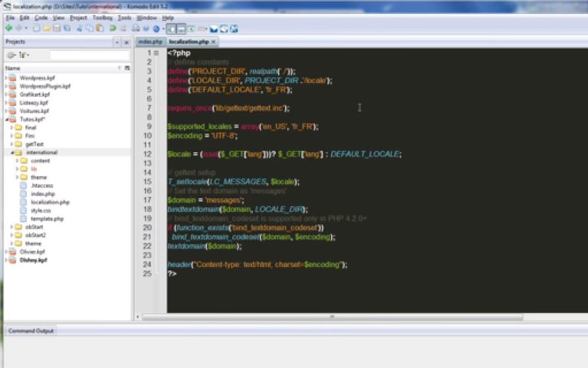Image resolution: width=588 pixels, height=368 pixels.
Task: Open dropdown next to forward arrow
Action: click(x=26, y=28)
